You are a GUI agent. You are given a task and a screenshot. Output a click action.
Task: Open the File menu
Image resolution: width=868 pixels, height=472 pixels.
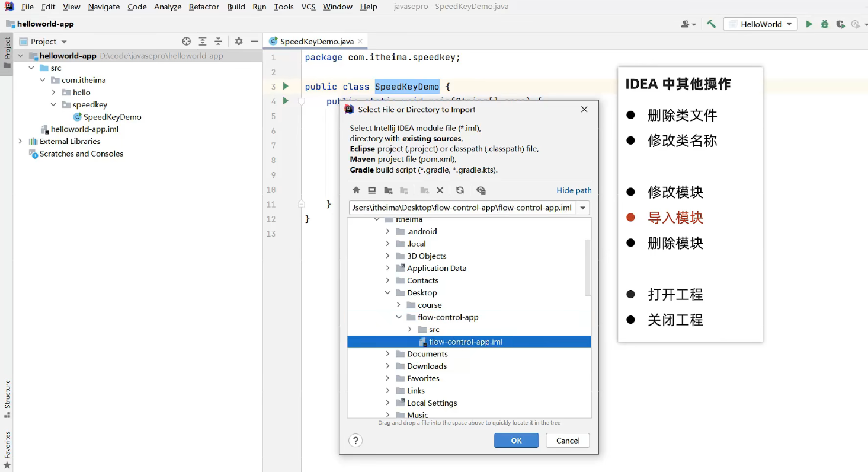[x=27, y=7]
